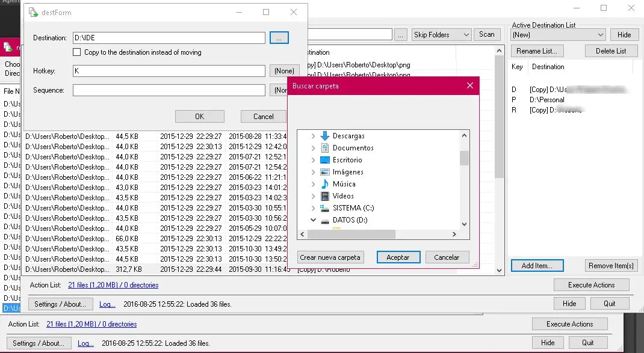
Task: Click the file list vertical scrollbar thumb
Action: [x=499, y=117]
